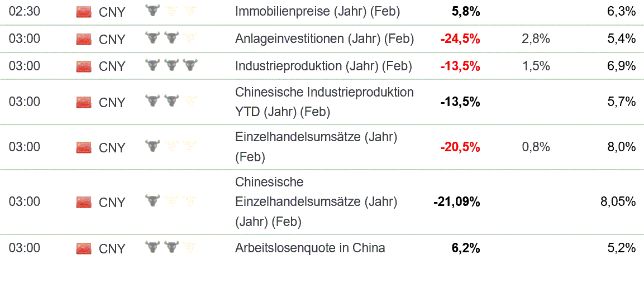
Task: Select Einzelhandelsumsätze (Jahr) (Feb) event
Action: click(316, 147)
